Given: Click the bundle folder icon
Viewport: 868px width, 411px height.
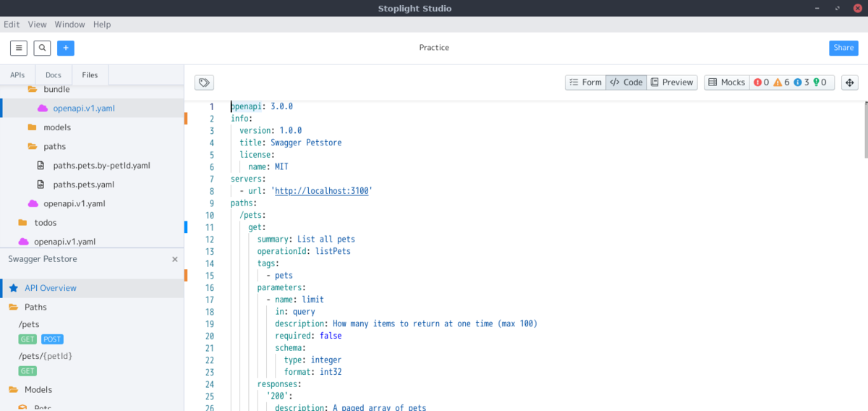Looking at the screenshot, I should click(32, 90).
